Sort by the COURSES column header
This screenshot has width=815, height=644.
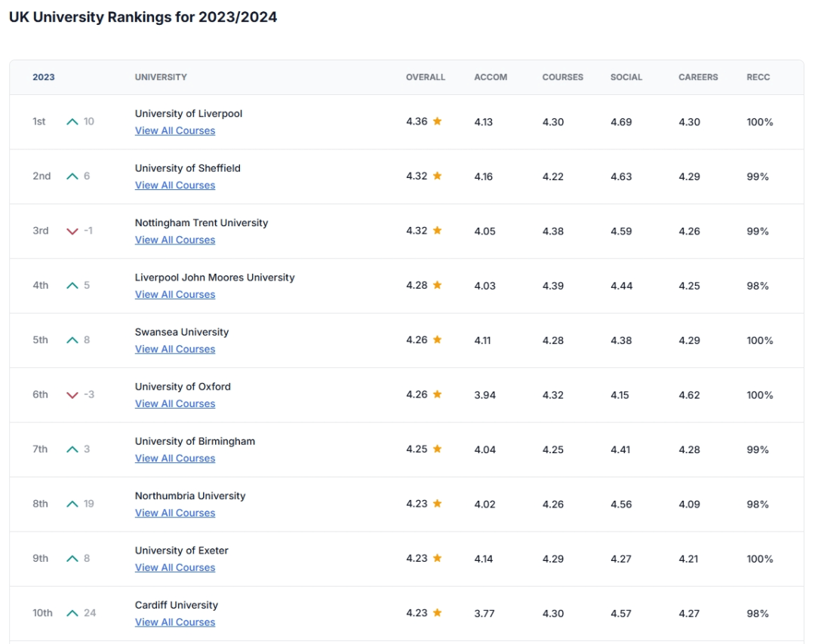(x=563, y=77)
